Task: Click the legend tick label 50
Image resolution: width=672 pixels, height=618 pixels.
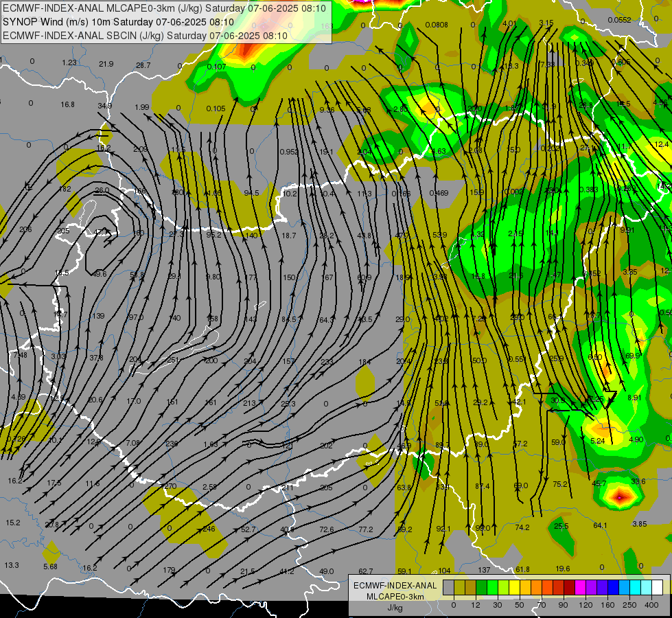Action: coord(520,605)
